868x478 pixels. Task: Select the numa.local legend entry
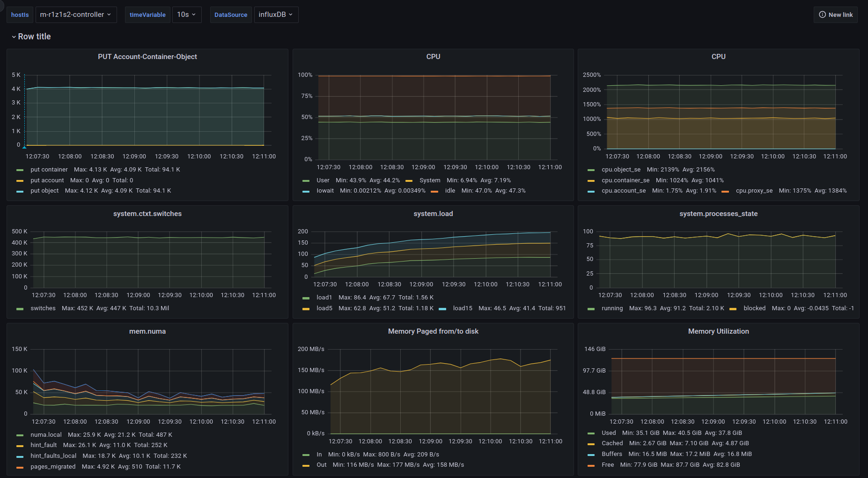[46, 435]
